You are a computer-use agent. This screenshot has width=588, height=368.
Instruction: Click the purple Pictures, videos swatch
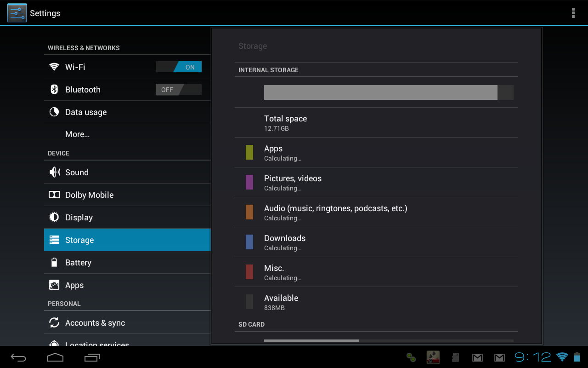(x=249, y=182)
